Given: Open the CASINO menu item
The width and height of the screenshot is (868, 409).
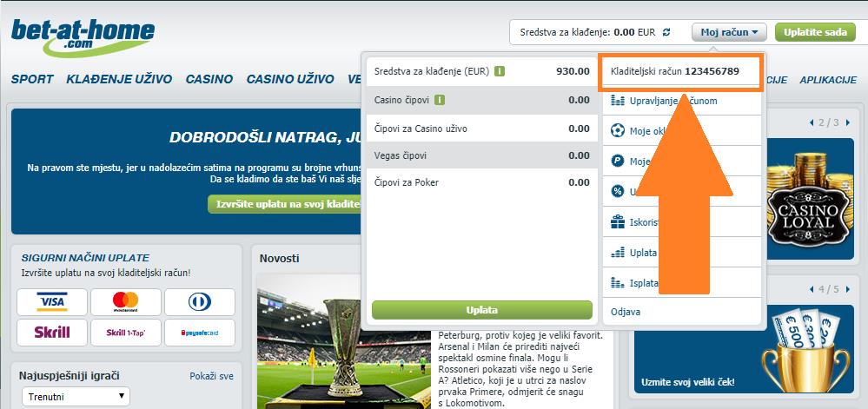Looking at the screenshot, I should [x=209, y=79].
